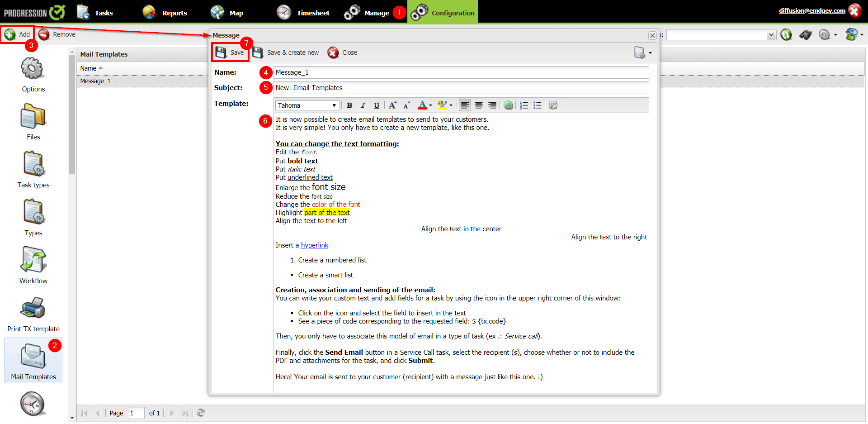Open the Mail Templates section in sidebar
Image resolution: width=868 pixels, height=424 pixels.
pyautogui.click(x=33, y=361)
